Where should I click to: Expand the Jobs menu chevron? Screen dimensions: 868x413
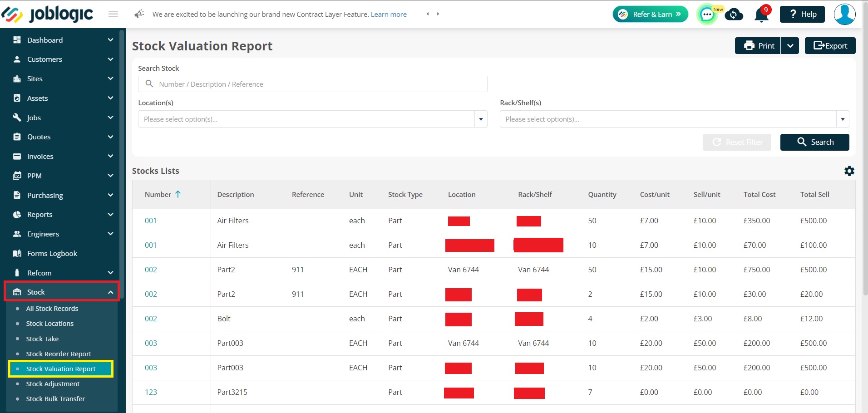click(x=110, y=118)
